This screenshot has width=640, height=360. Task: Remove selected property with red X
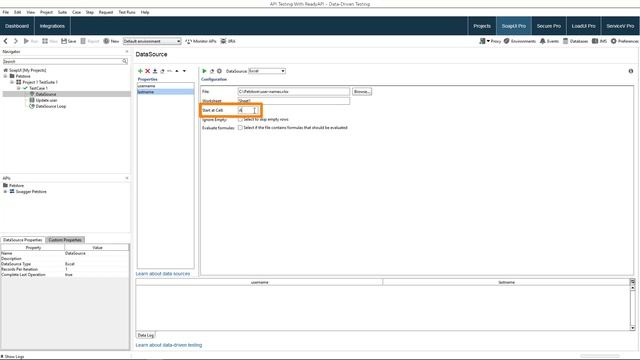tap(148, 71)
